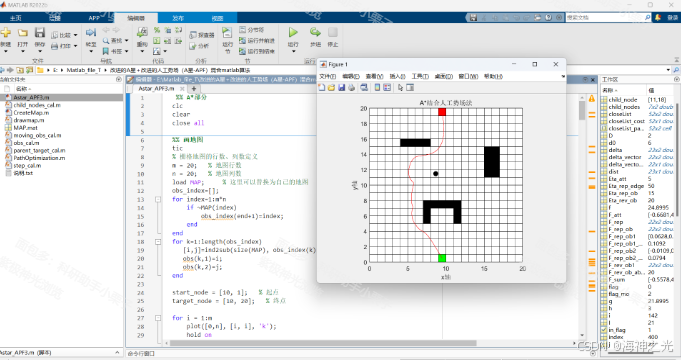Select Eta_att variable in Workspace
Screen dimensions: 681x360
[x=617, y=179]
